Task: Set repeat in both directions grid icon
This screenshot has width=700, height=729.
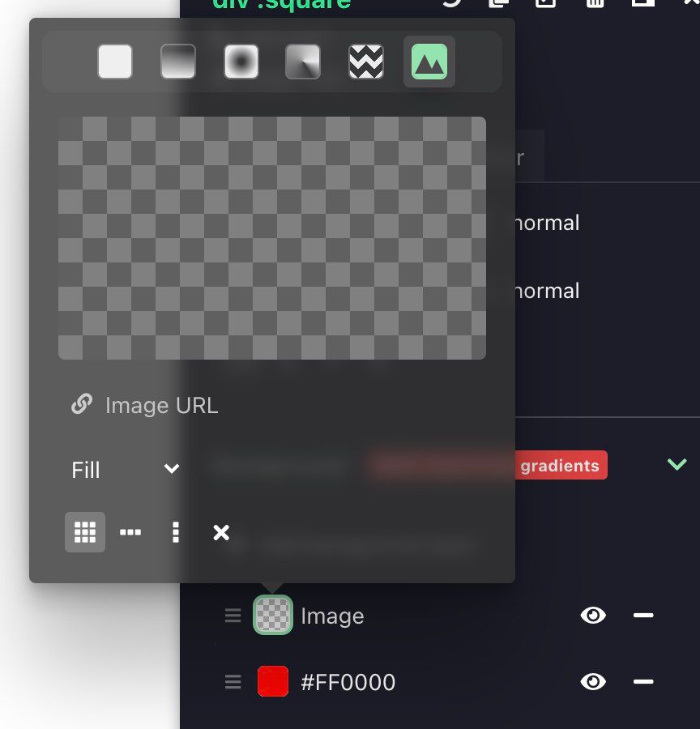Action: coord(85,532)
